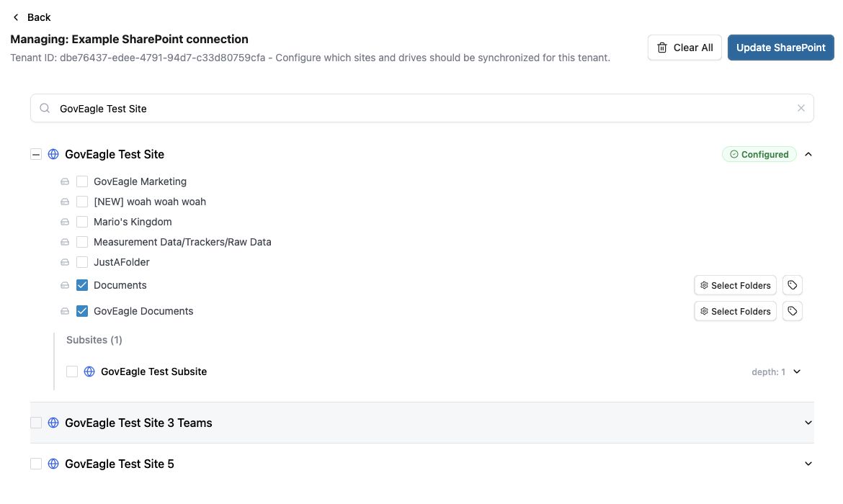The image size is (843, 504).
Task: Click the Subsites (1) label
Action: click(x=94, y=340)
